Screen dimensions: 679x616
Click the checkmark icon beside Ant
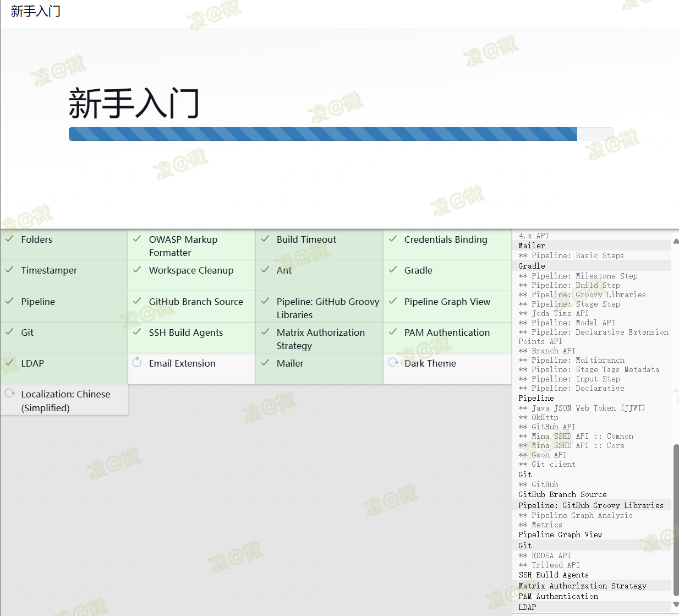tap(265, 270)
